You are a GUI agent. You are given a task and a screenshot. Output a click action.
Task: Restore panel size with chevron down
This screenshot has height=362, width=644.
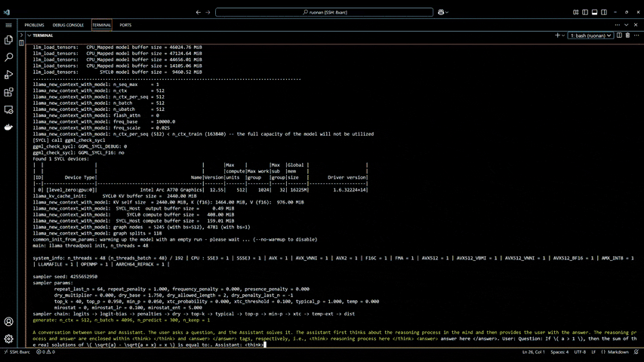click(x=627, y=25)
